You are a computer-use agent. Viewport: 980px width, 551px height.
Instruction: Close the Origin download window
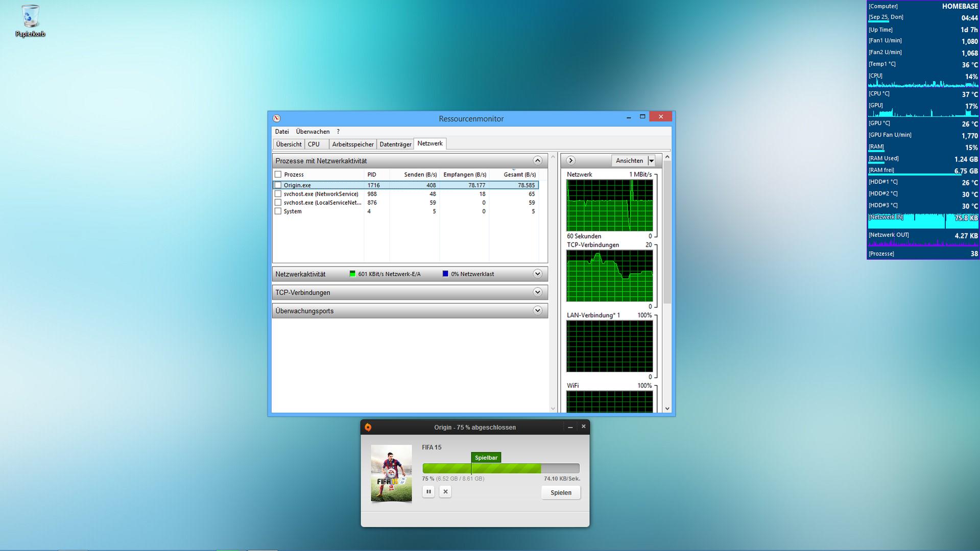(x=584, y=426)
